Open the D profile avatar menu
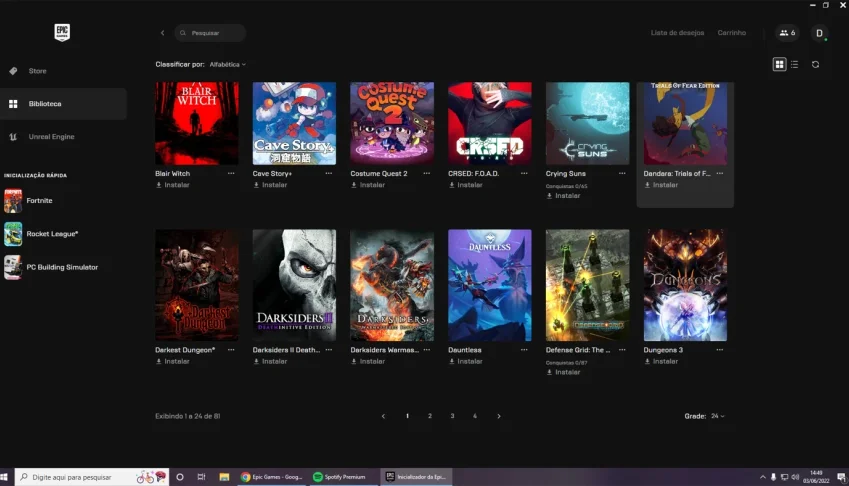 click(x=819, y=33)
